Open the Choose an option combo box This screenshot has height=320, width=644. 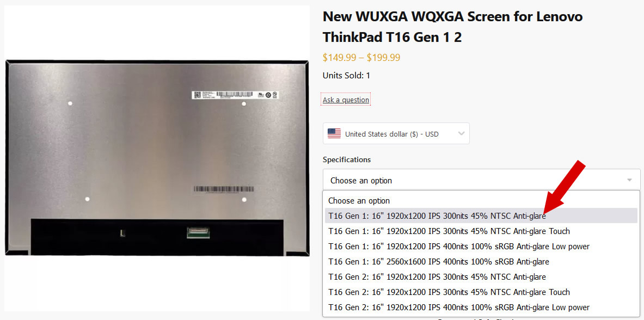coord(481,180)
